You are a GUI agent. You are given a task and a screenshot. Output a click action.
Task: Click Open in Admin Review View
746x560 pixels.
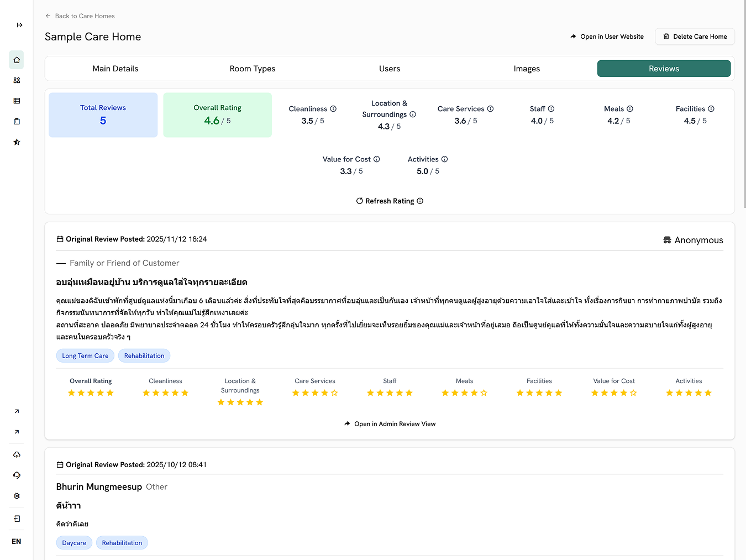click(390, 424)
